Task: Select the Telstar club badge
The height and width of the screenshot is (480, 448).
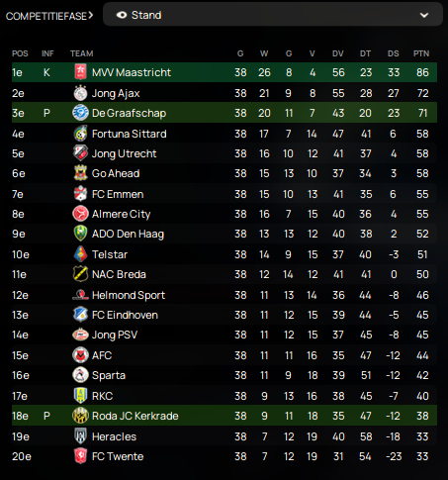Action: click(x=80, y=254)
